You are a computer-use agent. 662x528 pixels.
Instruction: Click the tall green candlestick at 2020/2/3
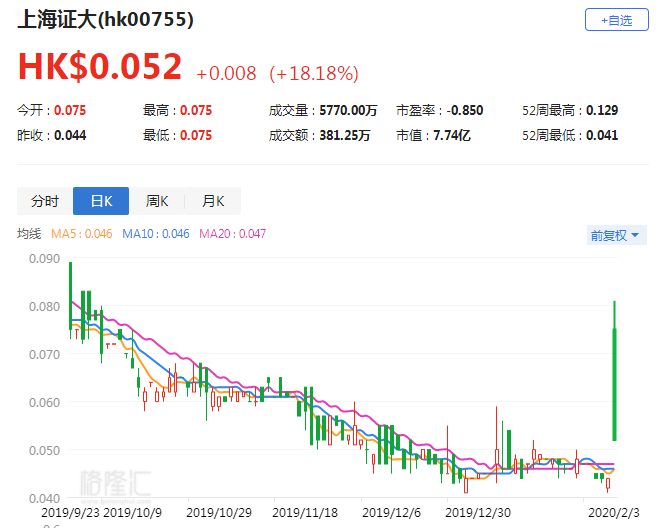(x=615, y=384)
